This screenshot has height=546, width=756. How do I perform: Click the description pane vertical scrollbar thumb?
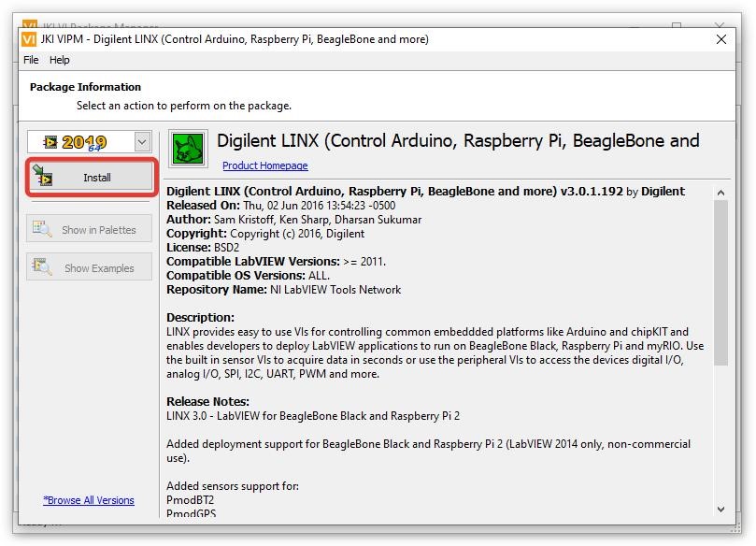[x=721, y=280]
